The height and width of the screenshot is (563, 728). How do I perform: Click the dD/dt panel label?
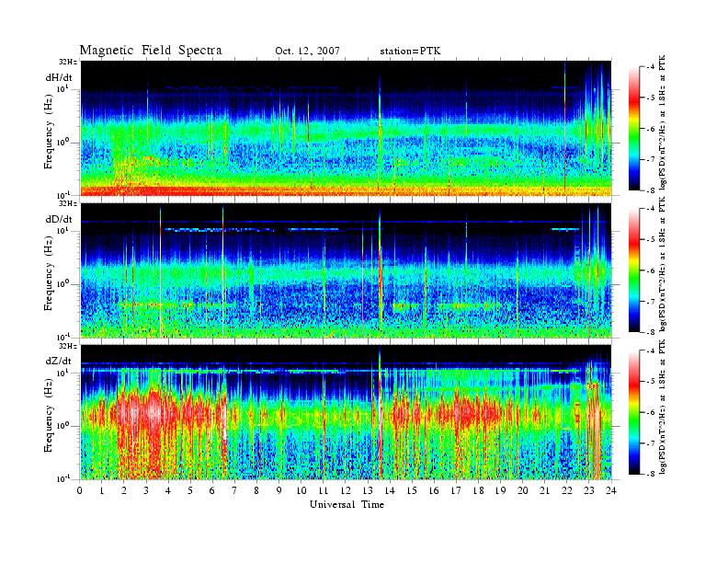(59, 219)
